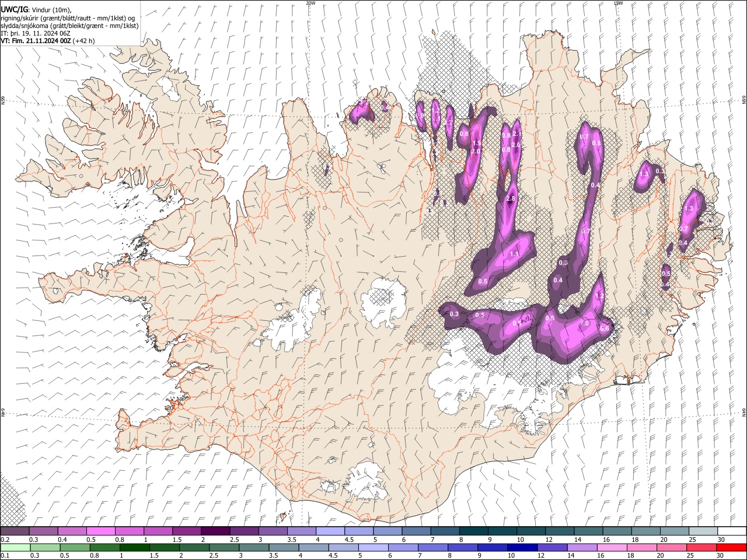Click the 'UWC/IG' title text
Screen dimensions: 747x560
click(15, 9)
